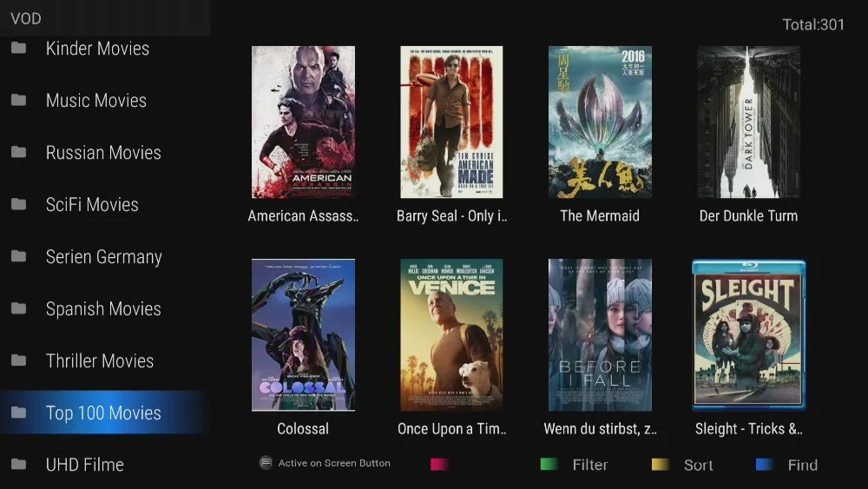Click the Active on Screen Button icon
Image resolution: width=868 pixels, height=489 pixels.
[x=266, y=463]
